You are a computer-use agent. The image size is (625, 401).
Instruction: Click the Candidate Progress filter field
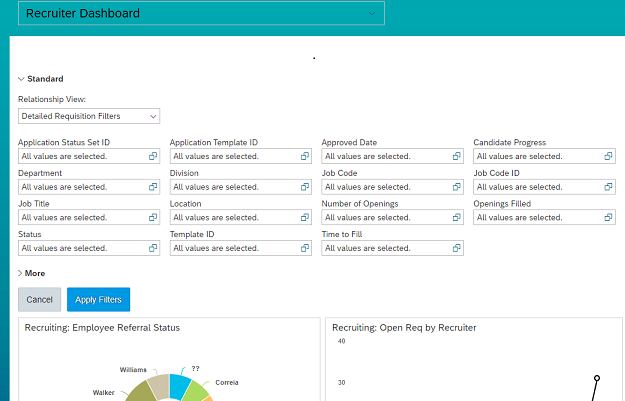click(544, 156)
